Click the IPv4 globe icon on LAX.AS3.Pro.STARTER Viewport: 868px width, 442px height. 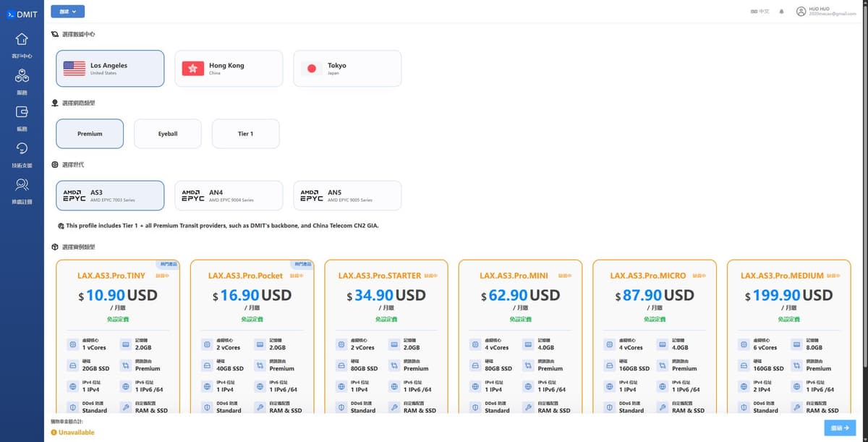point(341,386)
